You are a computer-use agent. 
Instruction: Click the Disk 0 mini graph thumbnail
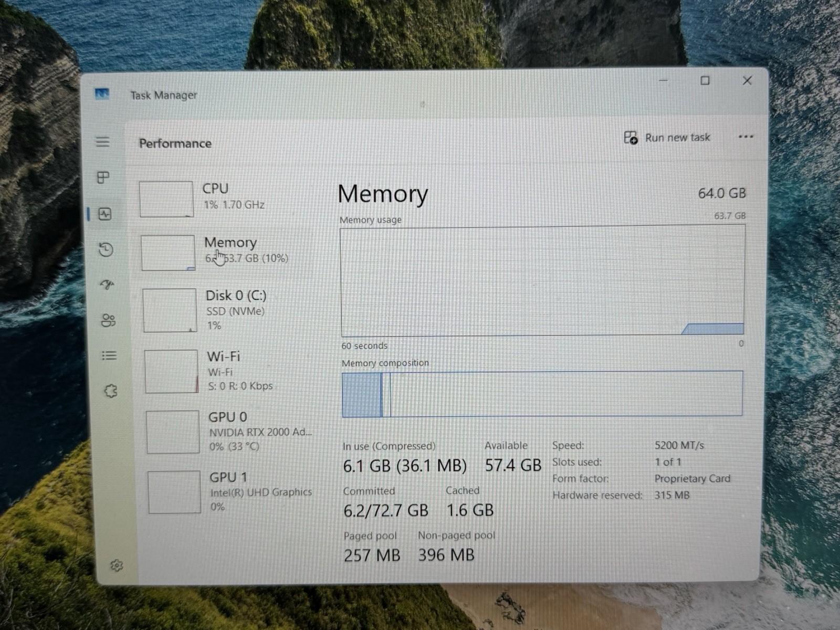[x=170, y=310]
